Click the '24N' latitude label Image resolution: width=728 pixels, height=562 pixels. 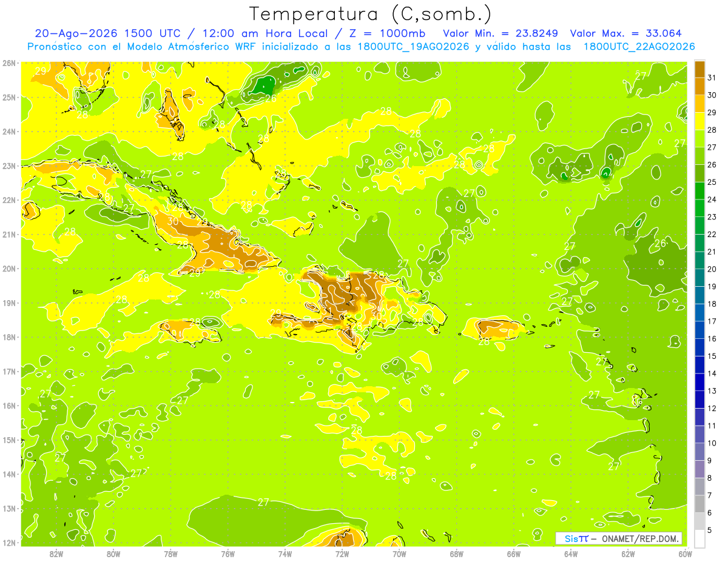(10, 132)
